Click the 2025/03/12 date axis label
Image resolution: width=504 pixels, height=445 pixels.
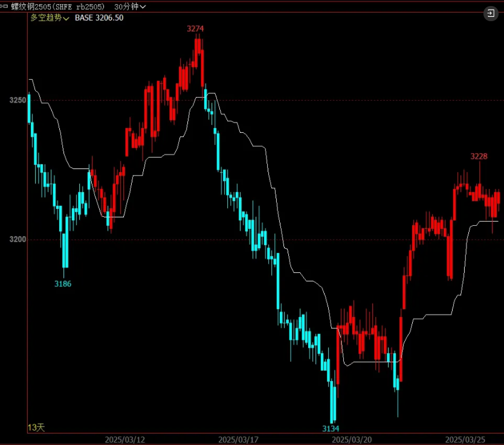124,440
